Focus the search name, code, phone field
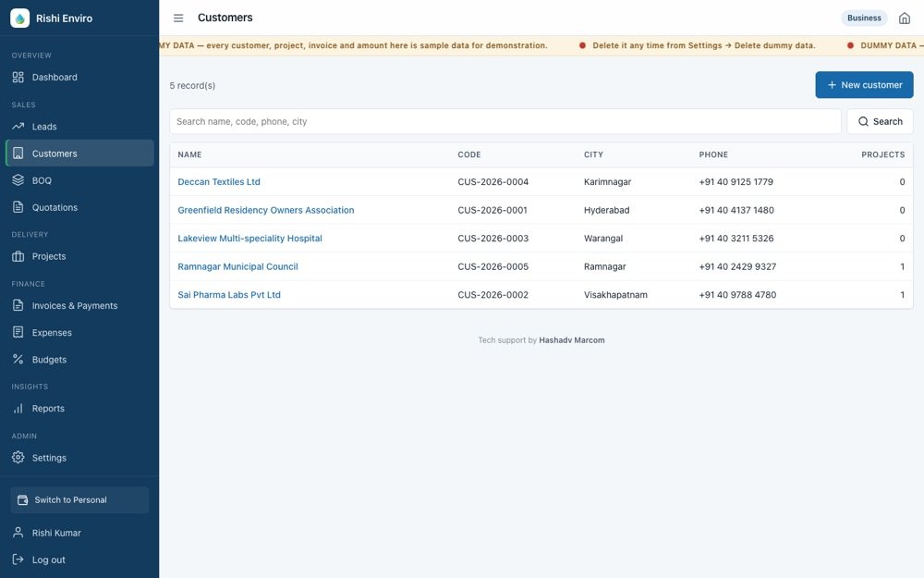 tap(505, 121)
